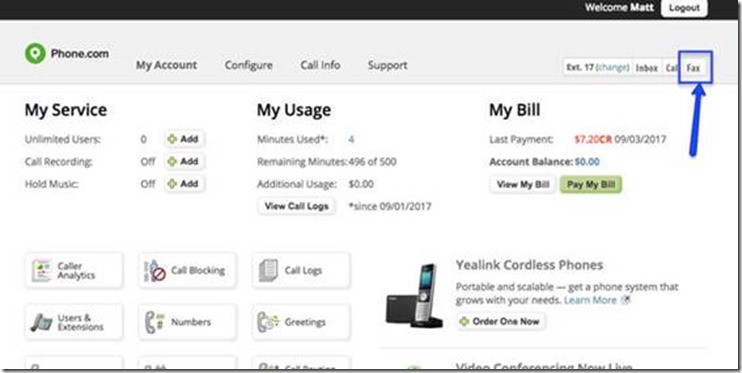Screen dimensions: 742x373
Task: Click the Phone.com logo icon
Action: [x=35, y=53]
